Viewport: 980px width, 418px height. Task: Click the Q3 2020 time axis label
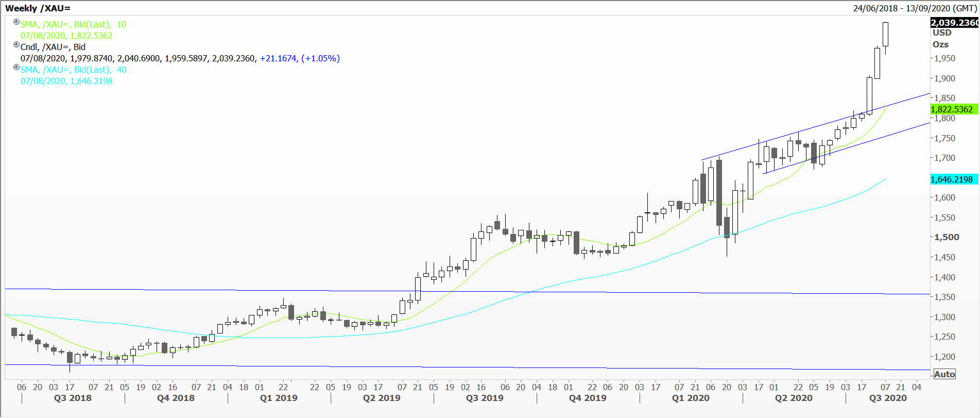888,398
